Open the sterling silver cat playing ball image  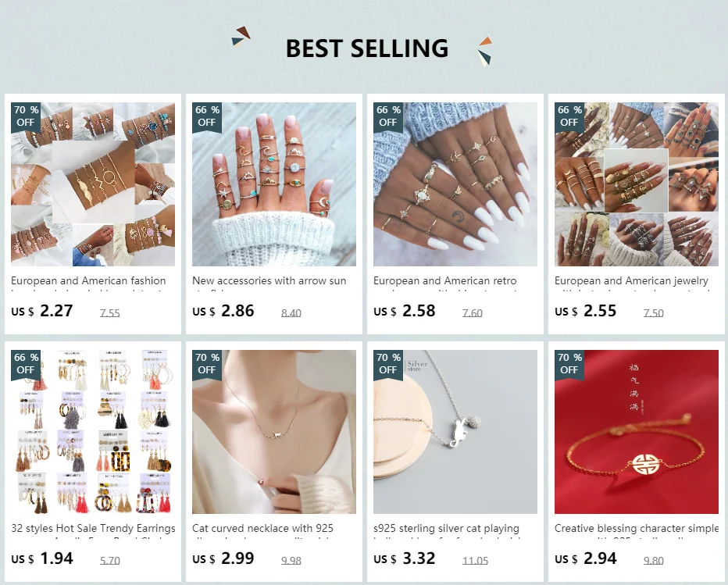[455, 432]
